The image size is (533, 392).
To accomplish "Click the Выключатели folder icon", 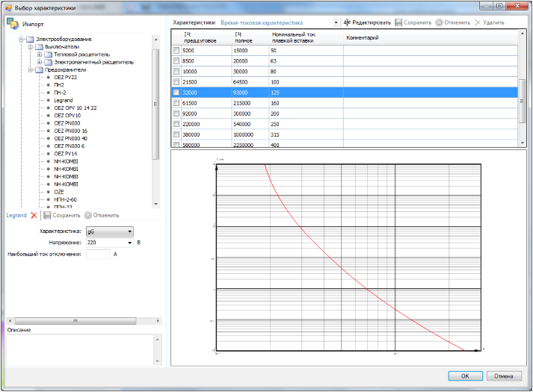I will pos(39,47).
